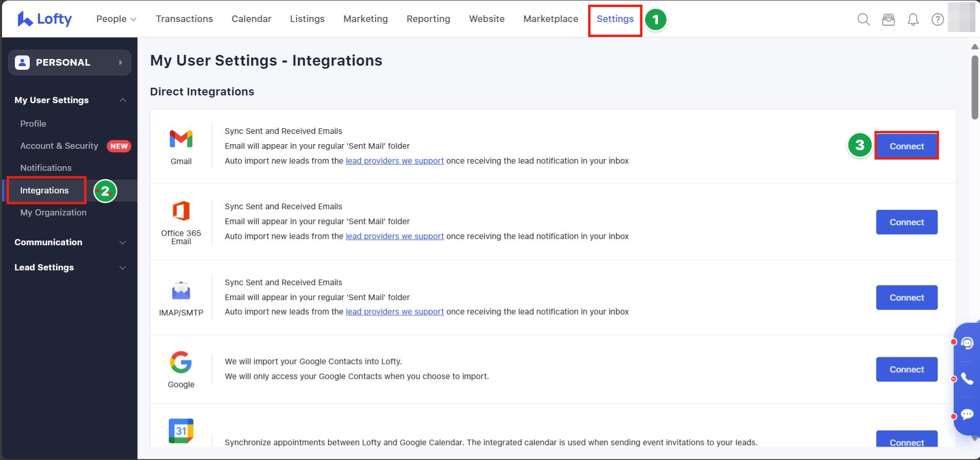Screen dimensions: 980x460
Task: Click Connect for Office 365 Email
Action: click(907, 222)
